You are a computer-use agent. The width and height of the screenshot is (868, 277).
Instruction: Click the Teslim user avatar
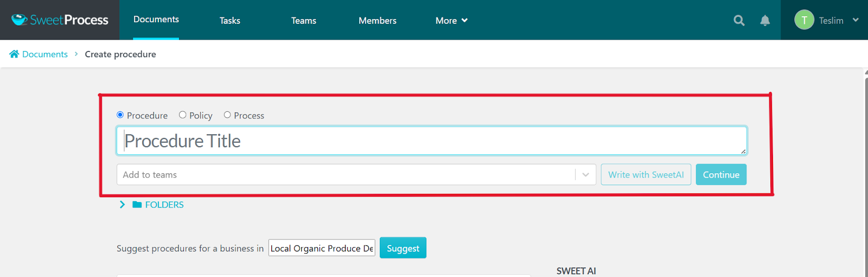point(804,20)
